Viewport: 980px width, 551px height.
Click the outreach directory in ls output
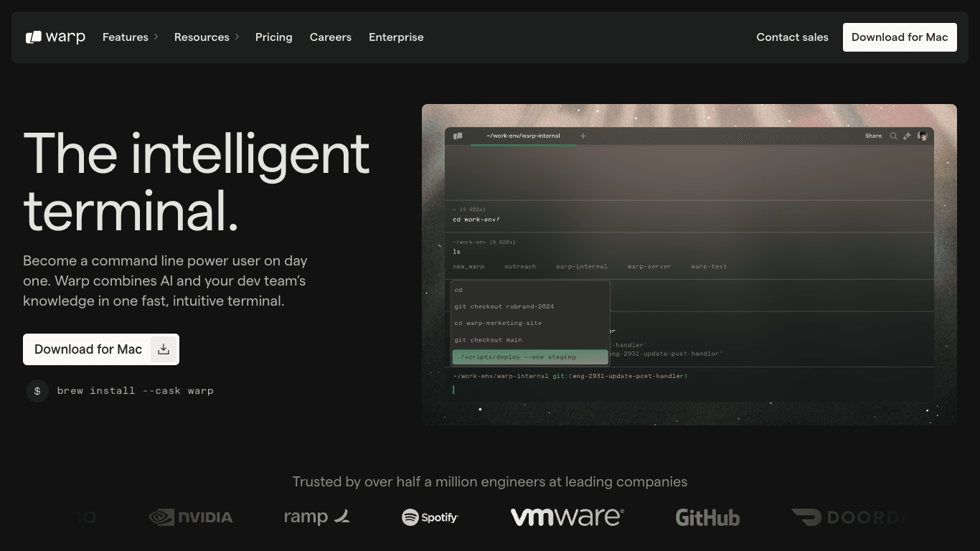[520, 267]
